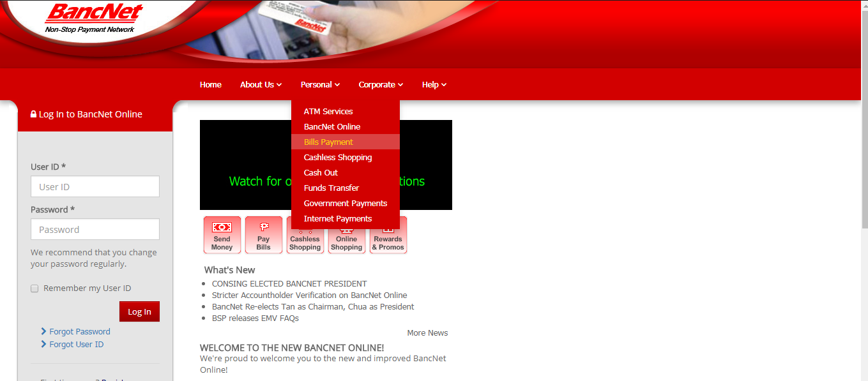Open BancNet Re-elects Tan as Chairman news
This screenshot has height=381, width=868.
click(x=313, y=306)
